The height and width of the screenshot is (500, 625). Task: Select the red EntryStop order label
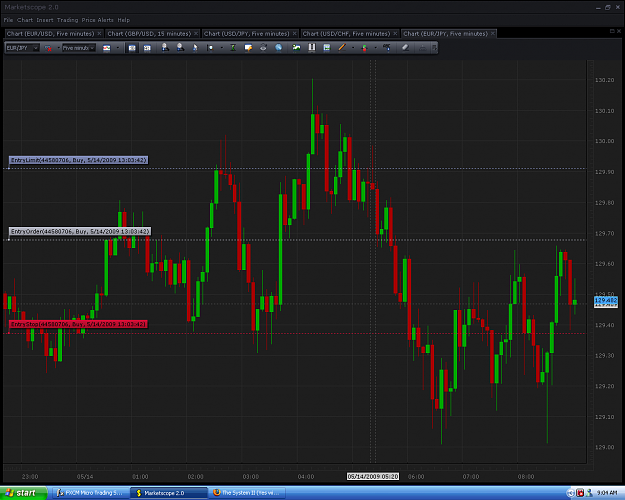click(x=78, y=325)
